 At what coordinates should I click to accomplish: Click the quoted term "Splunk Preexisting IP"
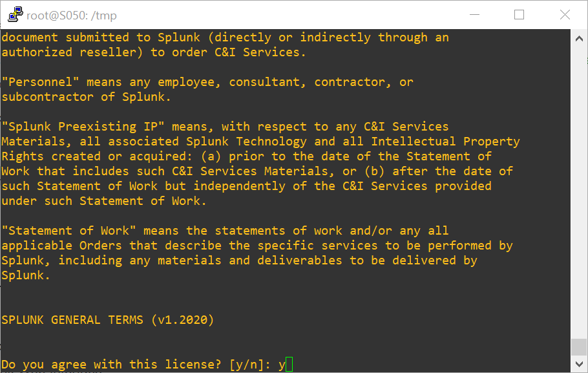click(83, 127)
